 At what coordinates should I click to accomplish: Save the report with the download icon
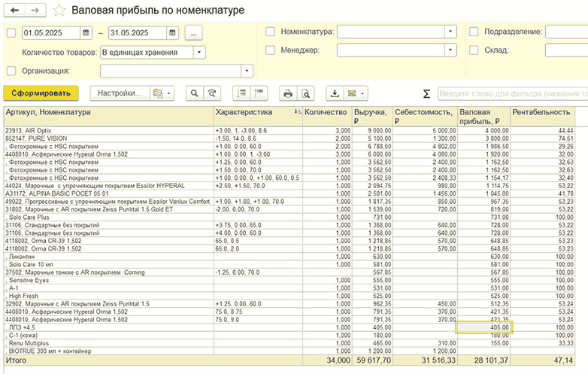pos(335,93)
